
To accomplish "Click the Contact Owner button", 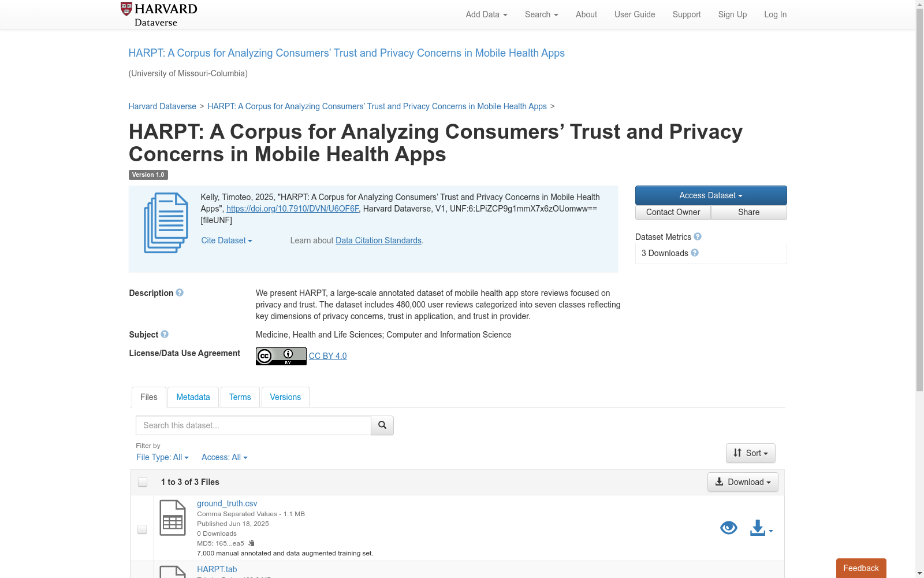I will pos(673,212).
